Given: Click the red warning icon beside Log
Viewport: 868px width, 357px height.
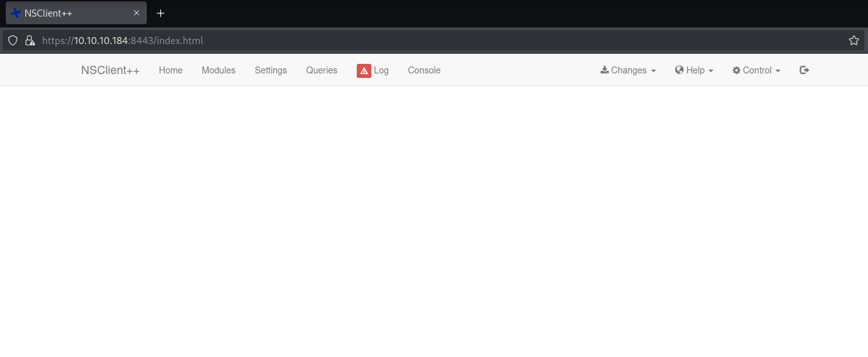Looking at the screenshot, I should pos(364,71).
